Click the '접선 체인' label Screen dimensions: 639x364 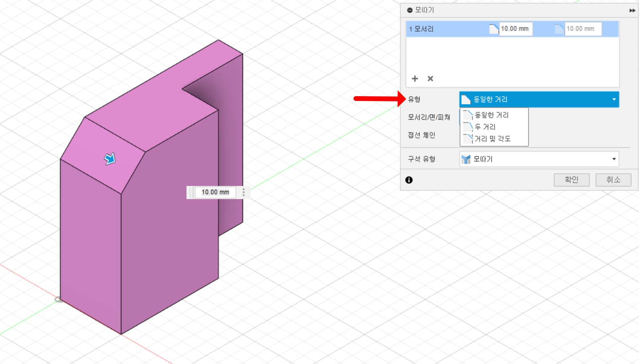coord(421,135)
